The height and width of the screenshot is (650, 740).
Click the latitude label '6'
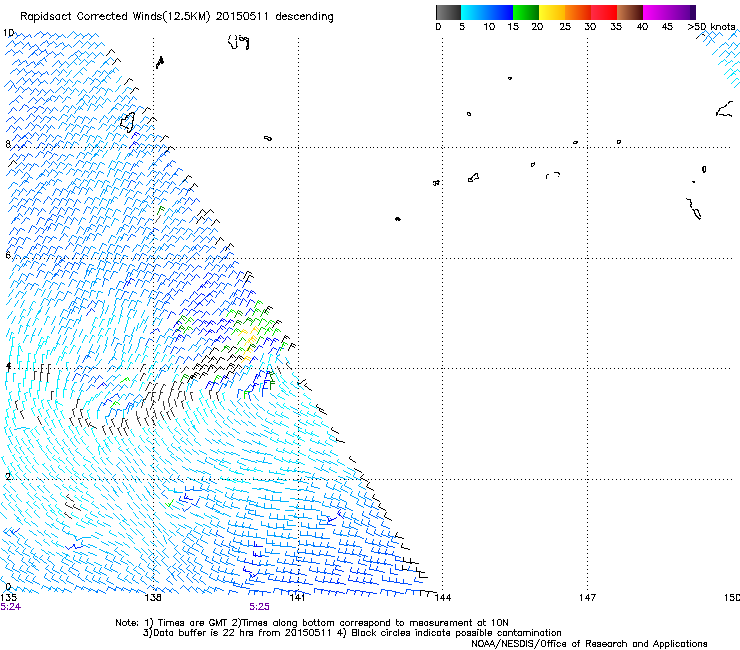(8, 255)
